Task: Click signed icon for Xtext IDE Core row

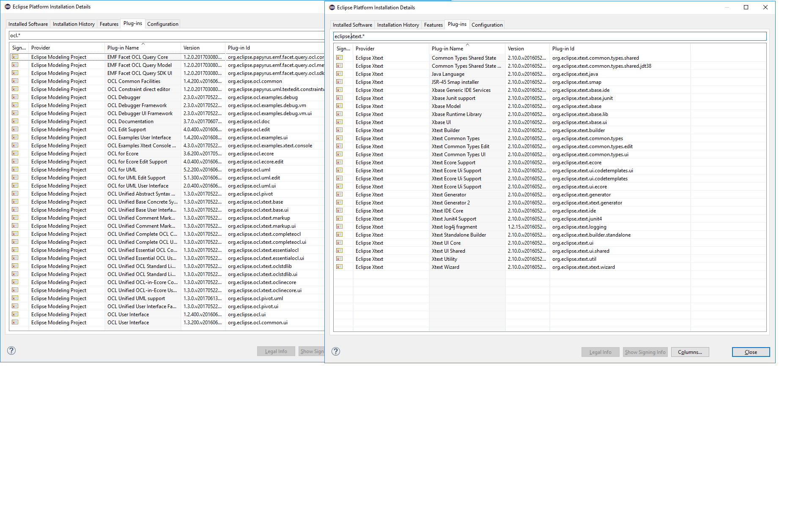Action: coord(339,210)
